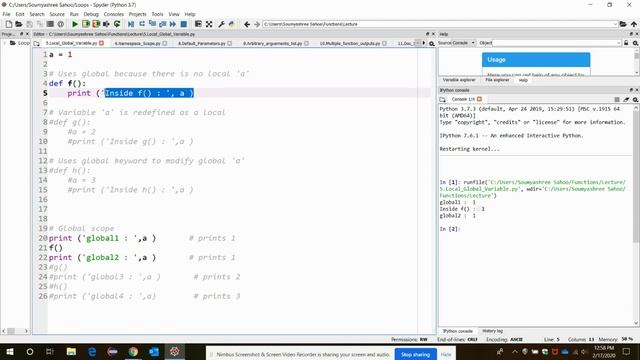640x360 pixels.
Task: Switch to the Variable explorer tab
Action: pos(459,80)
